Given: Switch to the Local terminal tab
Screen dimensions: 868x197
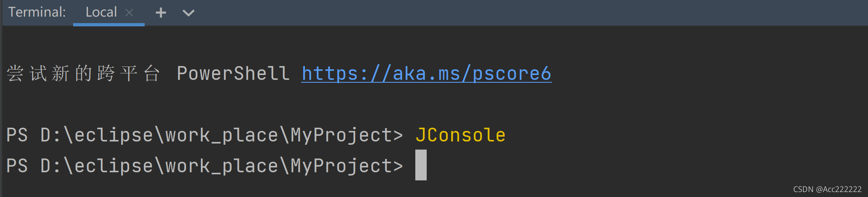Looking at the screenshot, I should pos(101,13).
